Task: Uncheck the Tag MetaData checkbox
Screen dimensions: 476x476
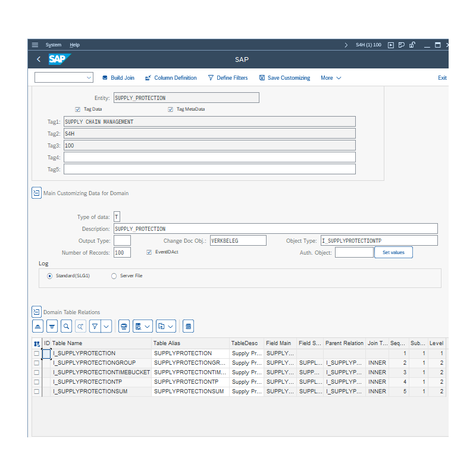Action: point(171,109)
